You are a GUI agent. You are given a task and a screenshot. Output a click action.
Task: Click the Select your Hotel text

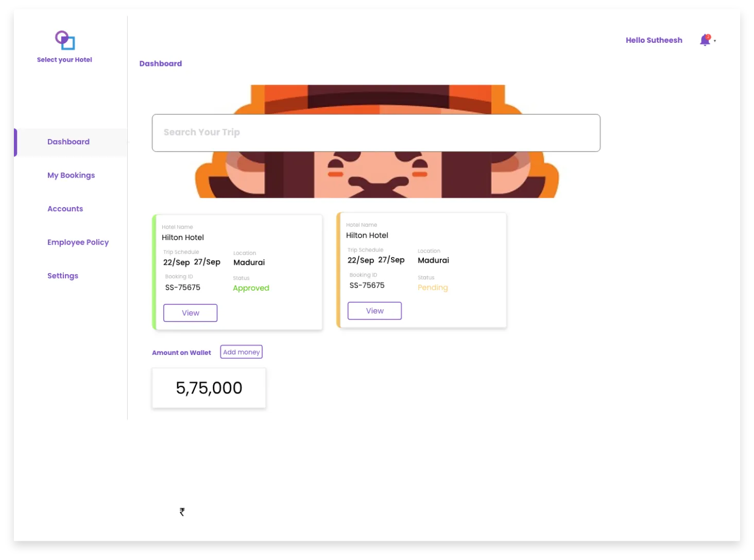[x=64, y=60]
